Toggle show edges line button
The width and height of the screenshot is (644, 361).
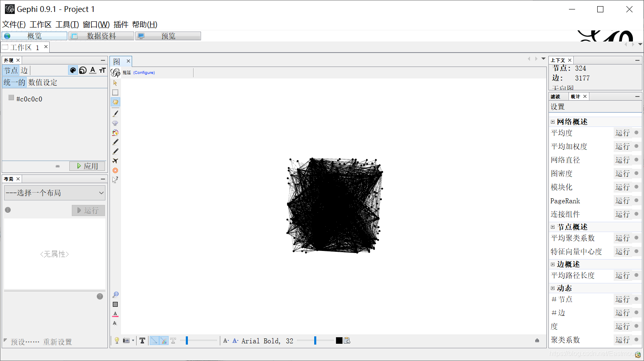pyautogui.click(x=154, y=340)
